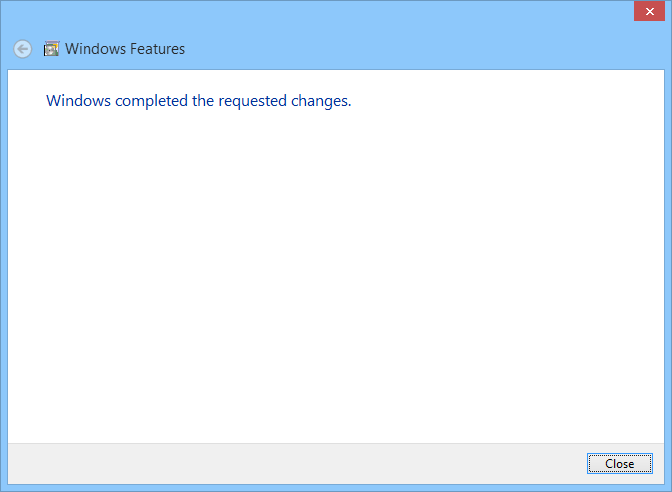Click the 'Windows completed the requested changes' message
The height and width of the screenshot is (492, 672).
(199, 101)
